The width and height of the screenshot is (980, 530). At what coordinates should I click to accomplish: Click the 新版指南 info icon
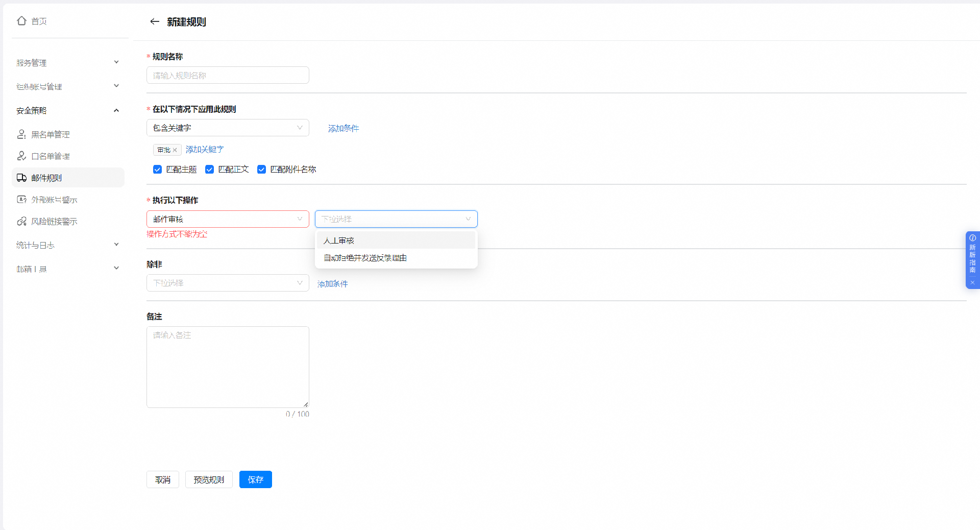pos(972,238)
